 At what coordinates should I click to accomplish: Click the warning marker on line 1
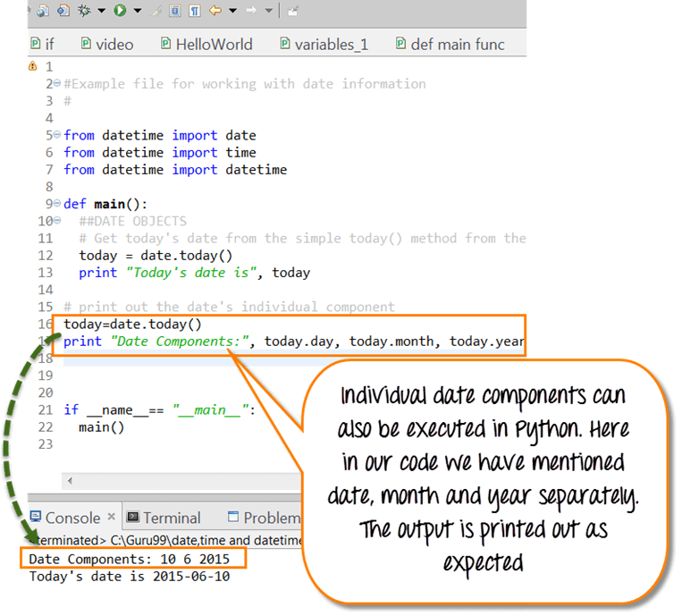[32, 66]
